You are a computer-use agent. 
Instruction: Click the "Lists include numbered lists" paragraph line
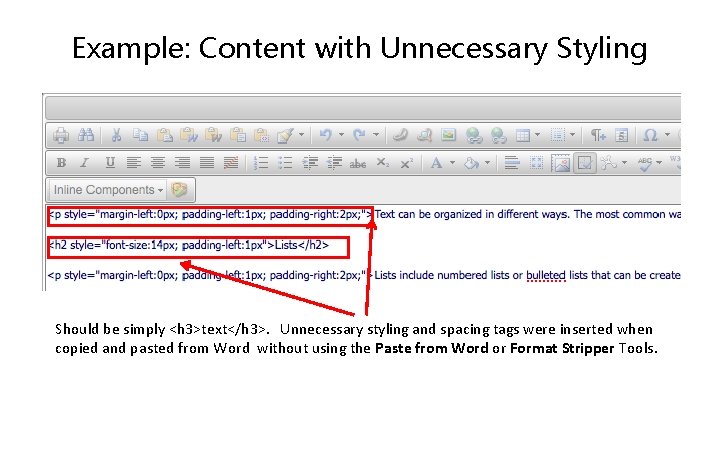pos(364,276)
